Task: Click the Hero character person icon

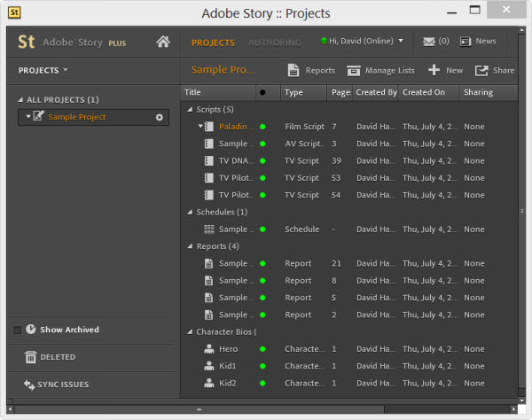Action: click(x=209, y=349)
